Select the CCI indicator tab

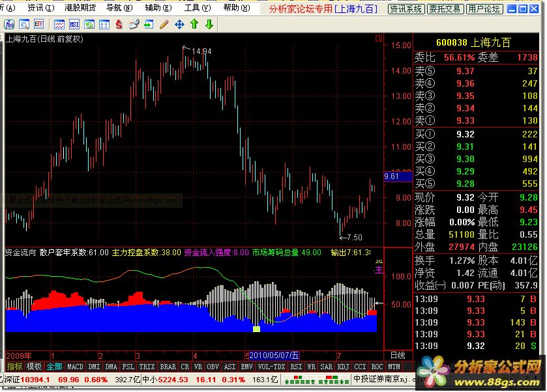point(360,367)
